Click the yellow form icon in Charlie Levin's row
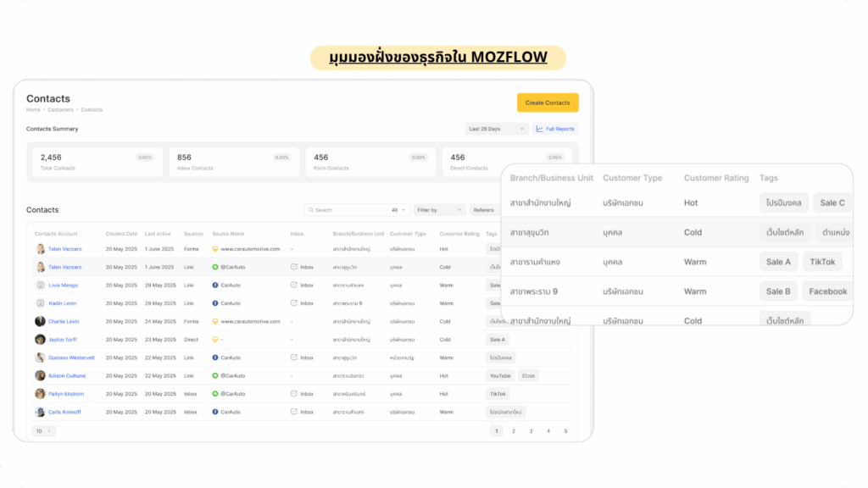 coord(215,321)
